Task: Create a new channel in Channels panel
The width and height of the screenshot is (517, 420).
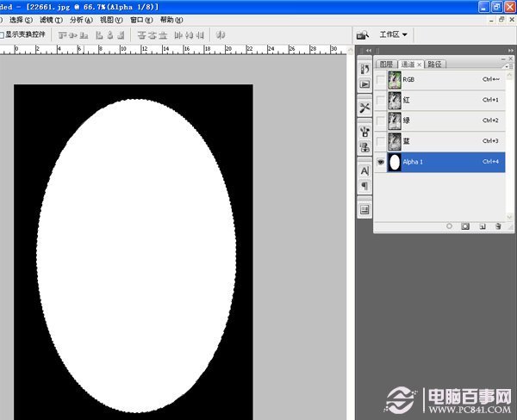Action: 483,225
